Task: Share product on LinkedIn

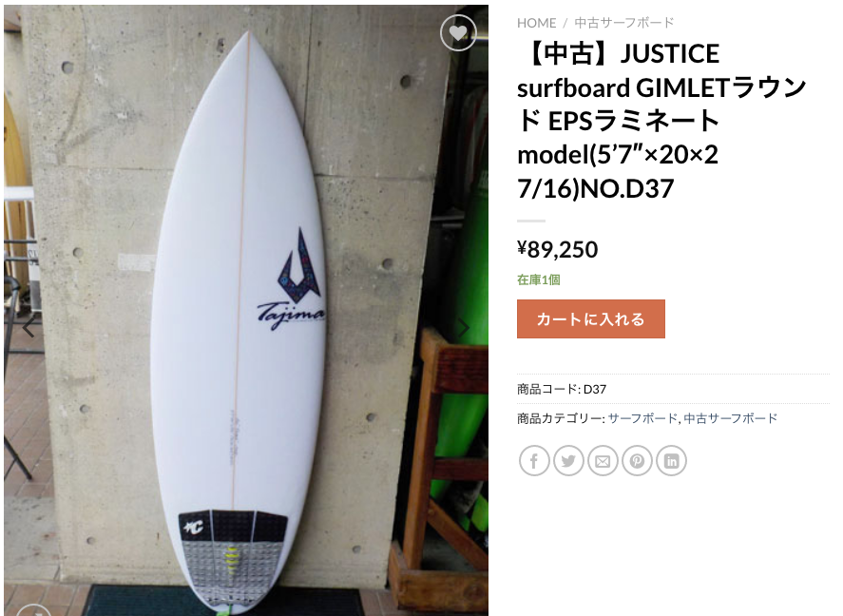Action: (x=672, y=461)
